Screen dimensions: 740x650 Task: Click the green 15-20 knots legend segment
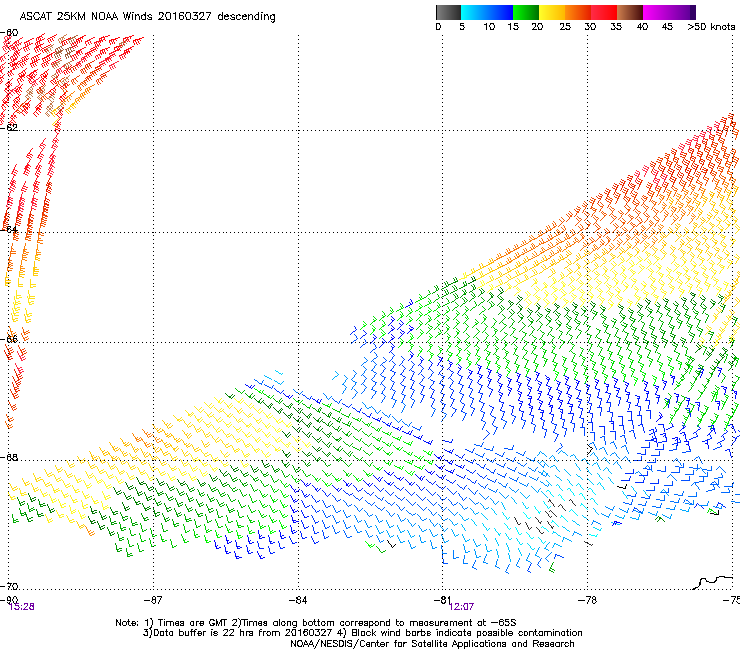click(526, 12)
